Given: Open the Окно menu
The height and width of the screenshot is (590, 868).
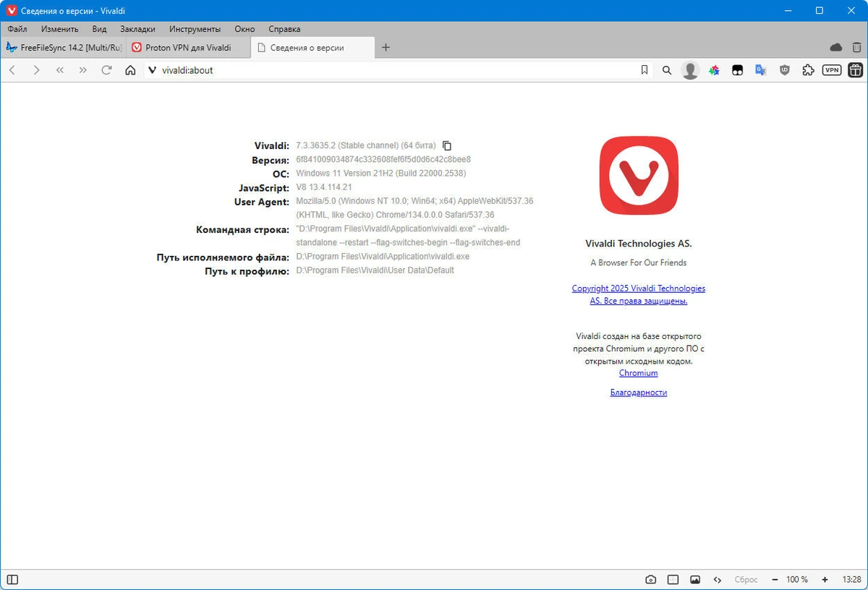Looking at the screenshot, I should tap(244, 29).
